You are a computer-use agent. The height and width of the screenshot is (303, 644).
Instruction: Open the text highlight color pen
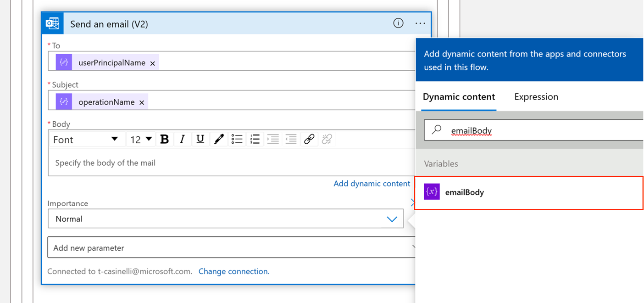(219, 139)
